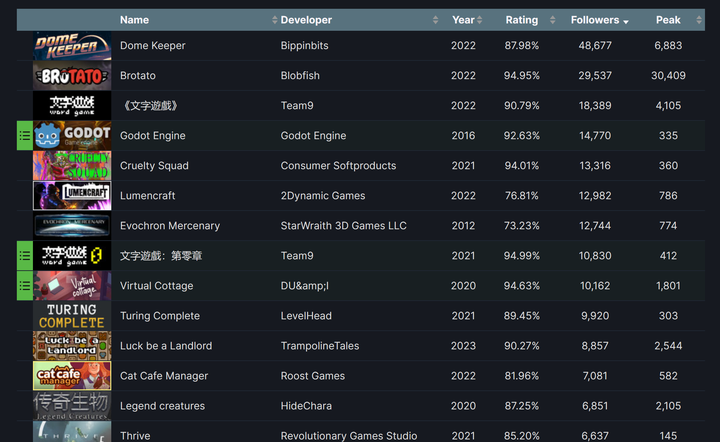Image resolution: width=720 pixels, height=442 pixels.
Task: Click the Cruelty Squad game image
Action: point(72,166)
